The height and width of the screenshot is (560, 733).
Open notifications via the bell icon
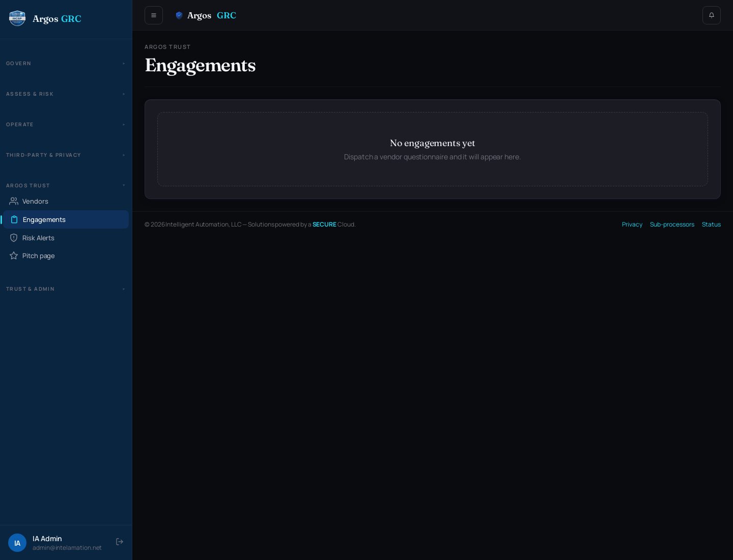pyautogui.click(x=712, y=15)
